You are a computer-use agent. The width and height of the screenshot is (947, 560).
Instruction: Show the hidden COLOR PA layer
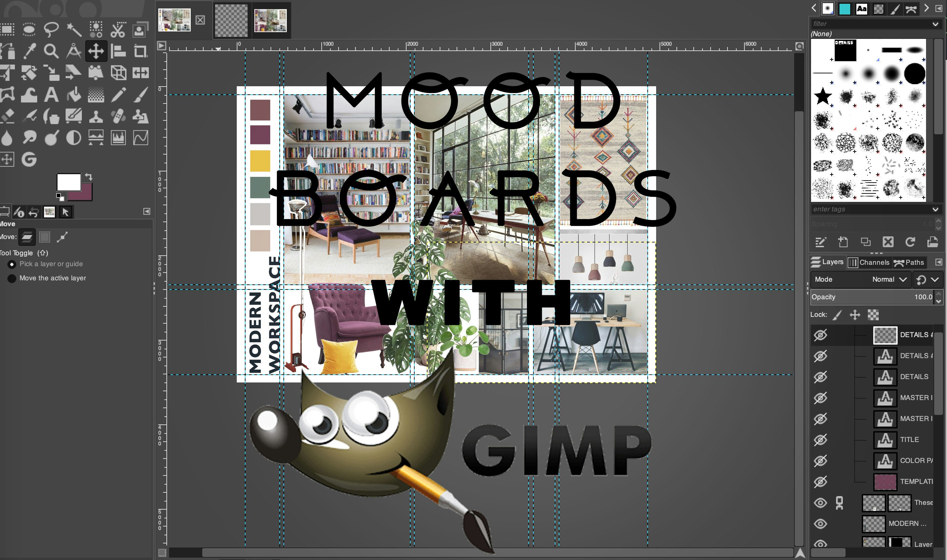(x=820, y=460)
